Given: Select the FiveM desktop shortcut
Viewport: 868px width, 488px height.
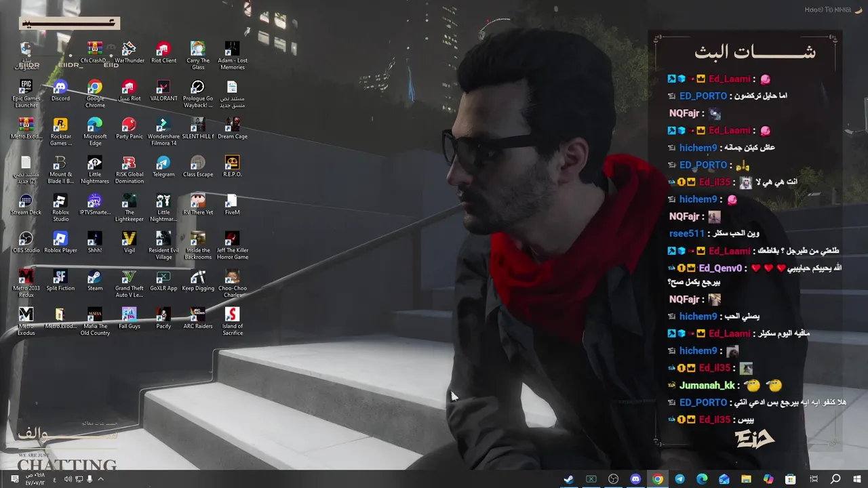Looking at the screenshot, I should (x=232, y=205).
